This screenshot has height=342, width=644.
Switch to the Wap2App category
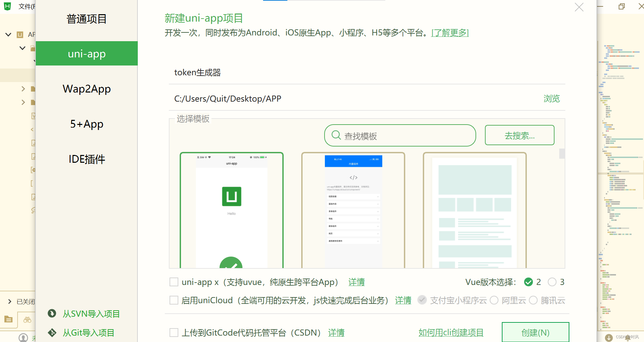coord(86,89)
